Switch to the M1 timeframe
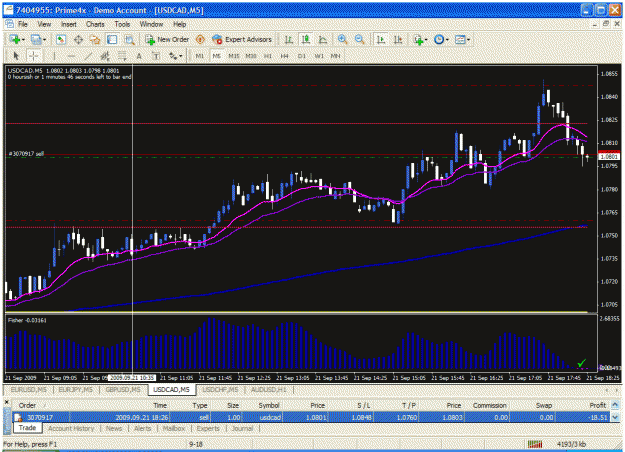The image size is (625, 452). coord(200,56)
